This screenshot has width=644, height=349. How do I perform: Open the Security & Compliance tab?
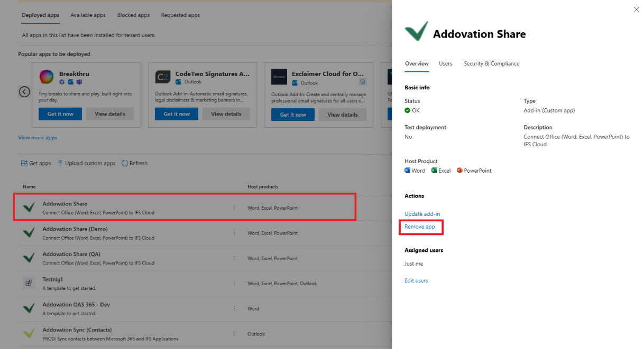tap(491, 63)
